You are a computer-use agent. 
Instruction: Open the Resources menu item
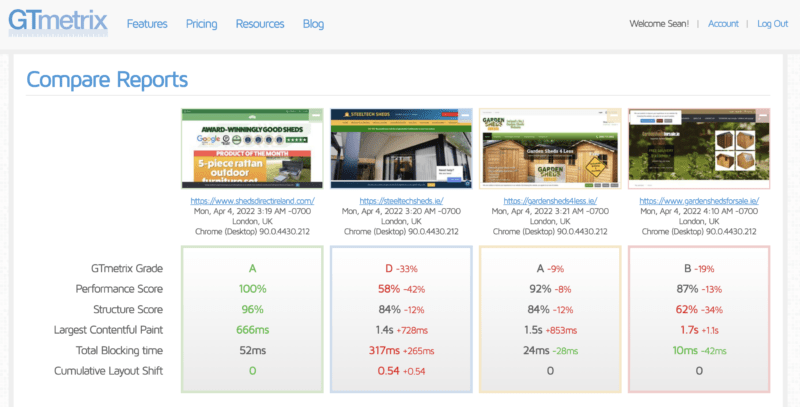click(x=260, y=24)
